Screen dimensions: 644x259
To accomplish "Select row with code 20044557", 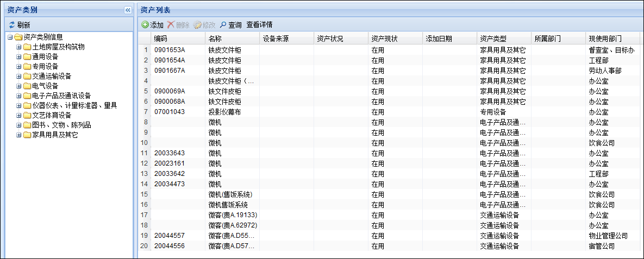I will [389, 236].
